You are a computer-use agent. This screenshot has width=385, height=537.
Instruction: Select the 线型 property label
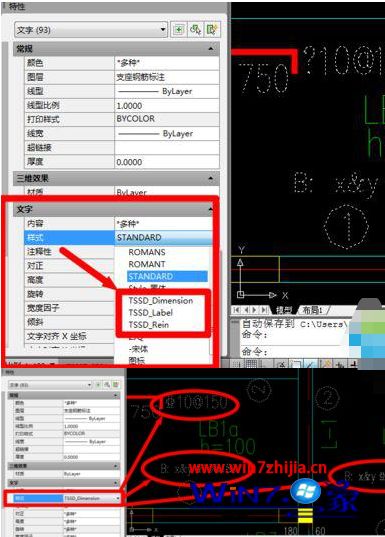(x=35, y=91)
